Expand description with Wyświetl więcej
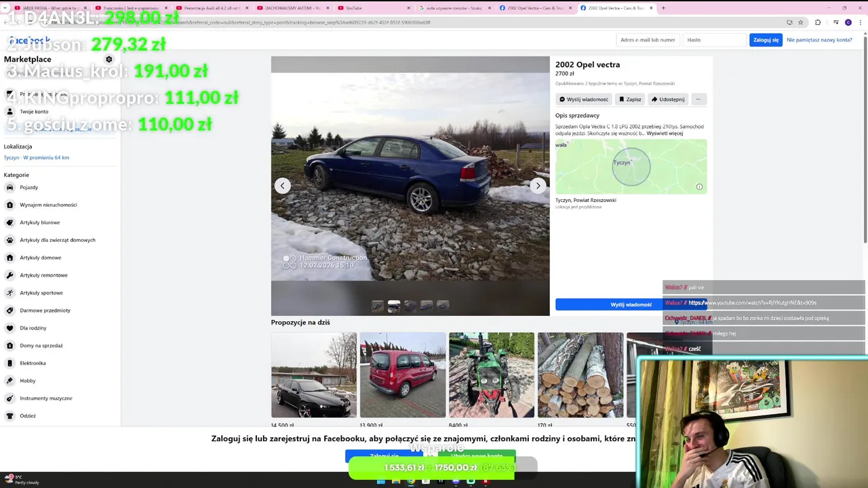 (x=665, y=134)
